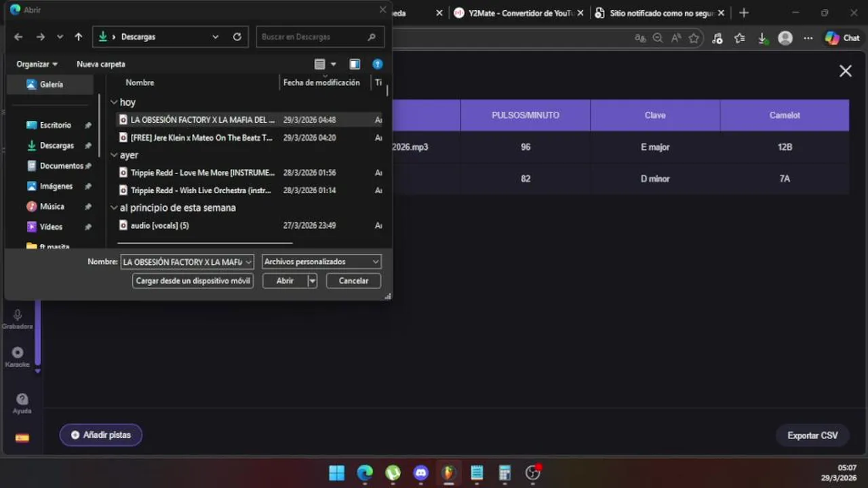This screenshot has width=868, height=488.
Task: Open the Organizar menu
Action: pyautogui.click(x=37, y=64)
